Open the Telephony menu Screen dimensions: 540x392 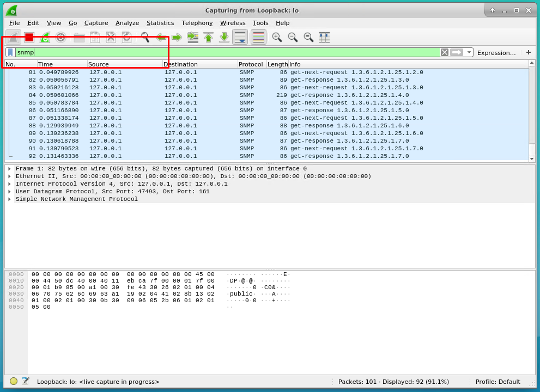[197, 23]
